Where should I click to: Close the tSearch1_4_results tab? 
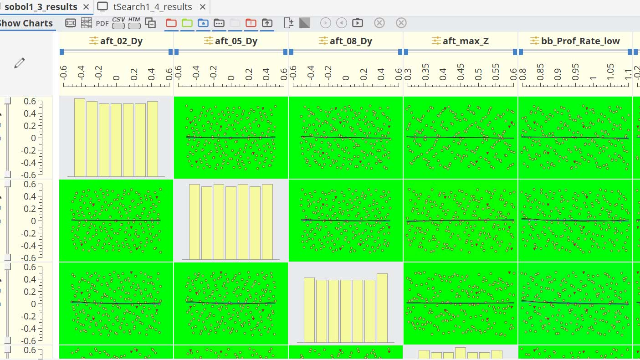[203, 7]
